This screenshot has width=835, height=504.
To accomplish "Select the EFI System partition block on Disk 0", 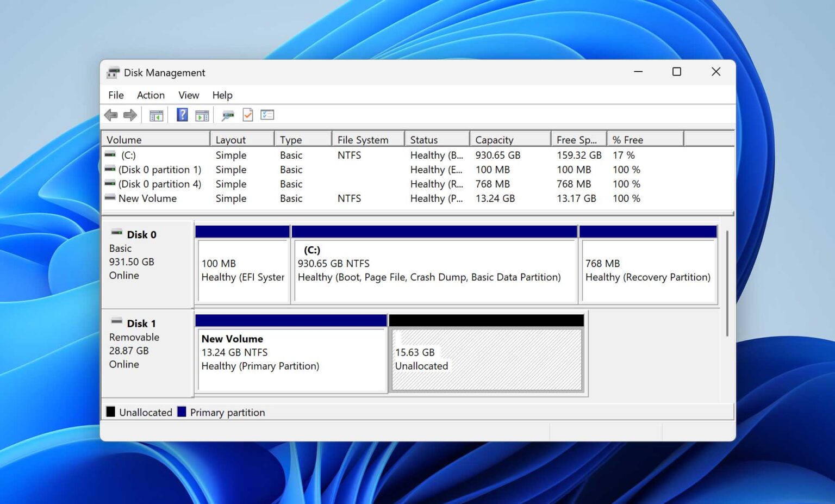I will click(243, 270).
